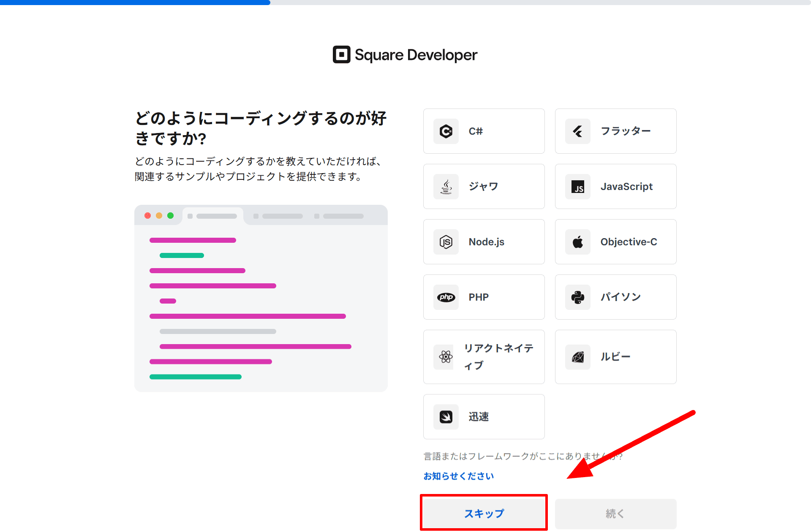
Task: Click the Square Developer title text
Action: coord(416,55)
